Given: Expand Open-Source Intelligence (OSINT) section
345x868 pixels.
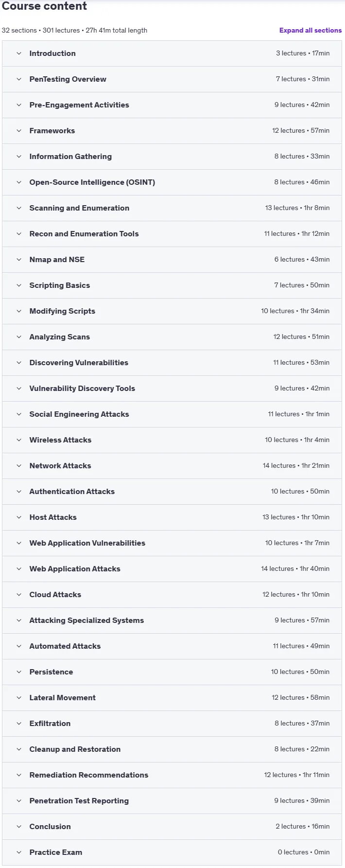Looking at the screenshot, I should [x=172, y=182].
